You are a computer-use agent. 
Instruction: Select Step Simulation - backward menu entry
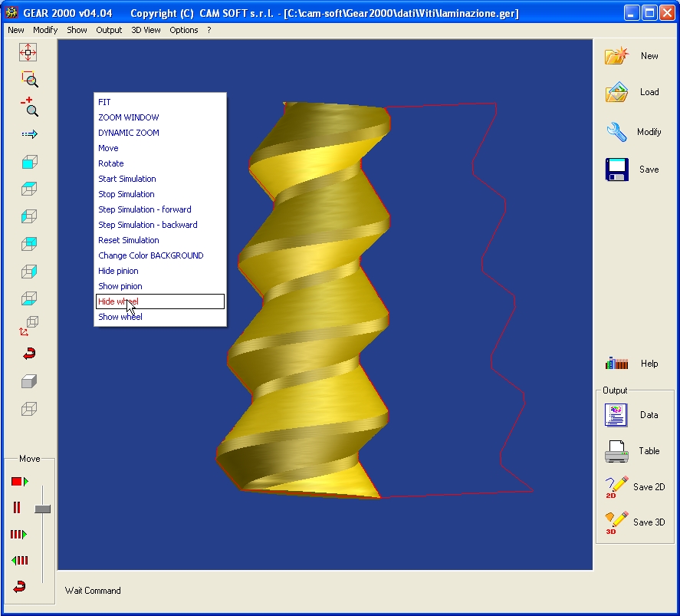pos(160,225)
